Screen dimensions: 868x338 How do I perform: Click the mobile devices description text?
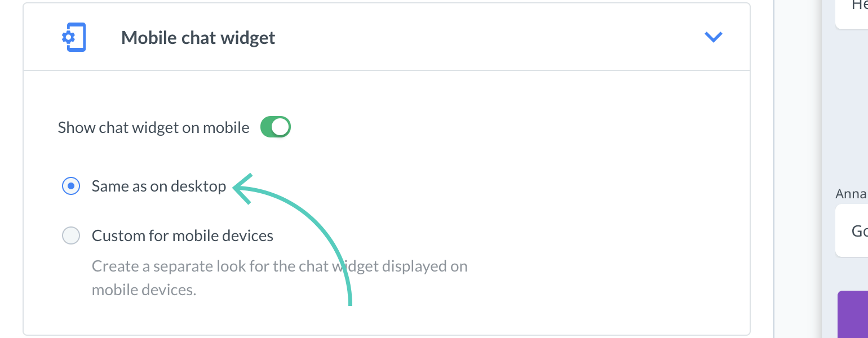pos(279,277)
